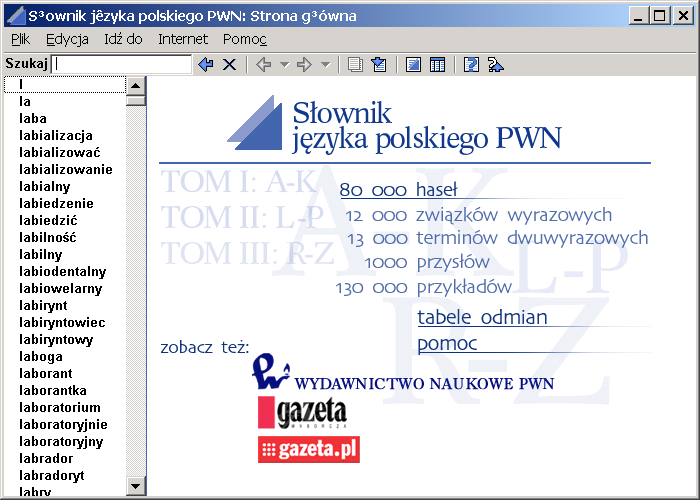Click the scroll up arrow of the word list

[136, 85]
